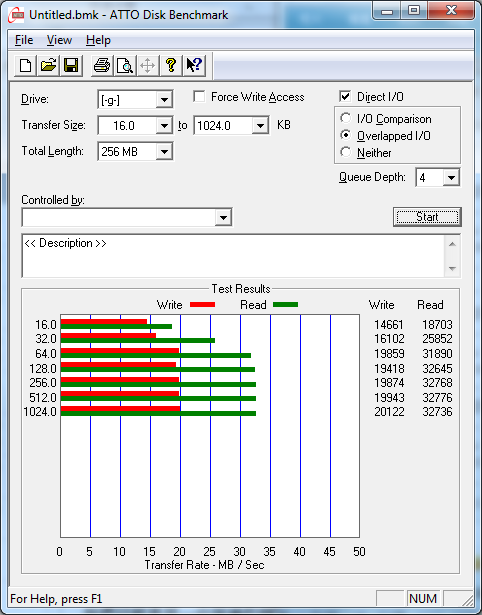Click the write value 19859
482x615 pixels.
coord(389,354)
